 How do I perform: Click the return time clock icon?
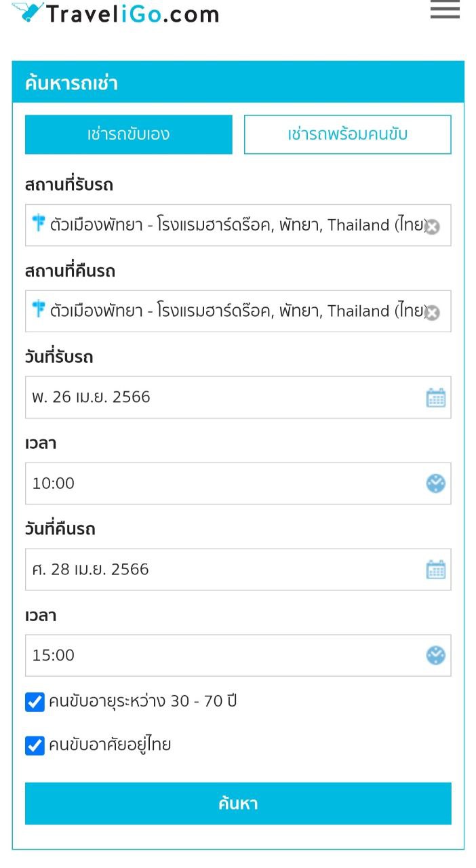435,656
